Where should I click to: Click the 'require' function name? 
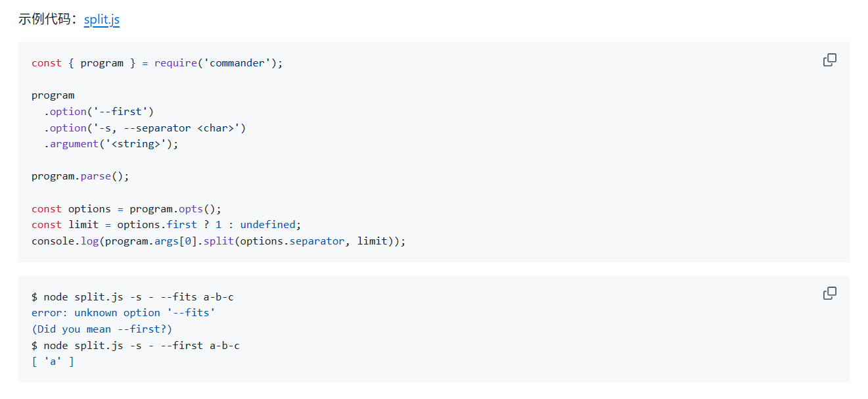(175, 63)
